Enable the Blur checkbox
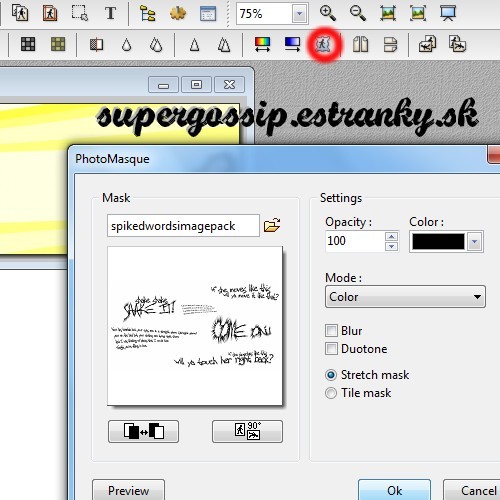Viewport: 500px width, 500px height. (331, 331)
